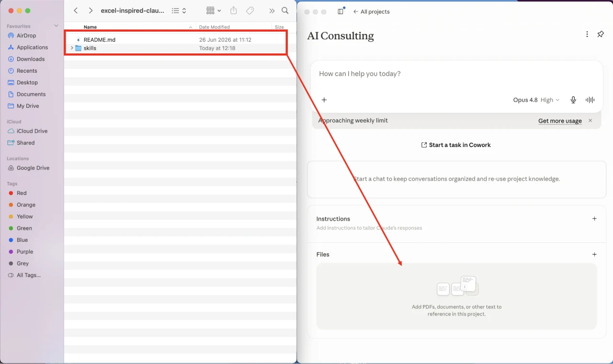Screen dimensions: 613x364
Task: Dismiss weekly limit banner
Action: tap(590, 121)
